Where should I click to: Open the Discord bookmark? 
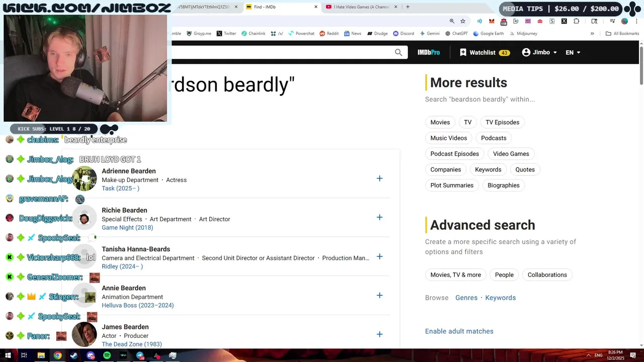point(404,34)
